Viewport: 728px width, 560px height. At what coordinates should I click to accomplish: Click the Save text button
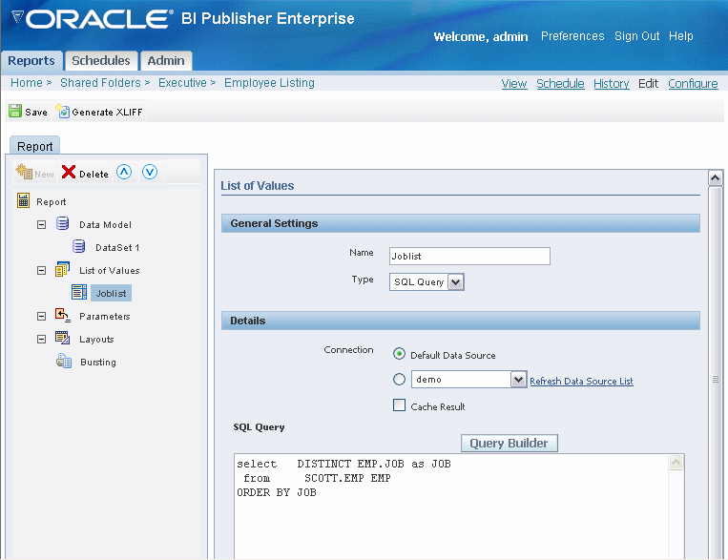pos(36,112)
